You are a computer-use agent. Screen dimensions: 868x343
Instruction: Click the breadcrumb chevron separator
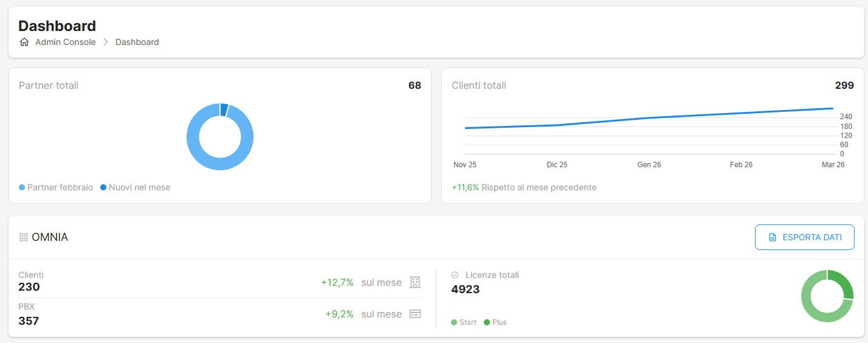pyautogui.click(x=105, y=42)
